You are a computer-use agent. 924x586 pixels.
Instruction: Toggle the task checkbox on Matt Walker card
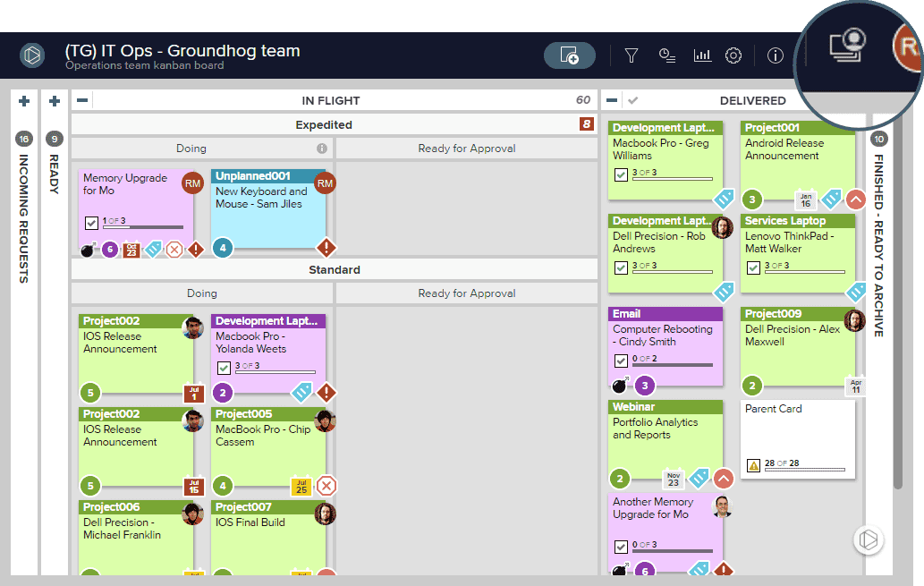[754, 268]
